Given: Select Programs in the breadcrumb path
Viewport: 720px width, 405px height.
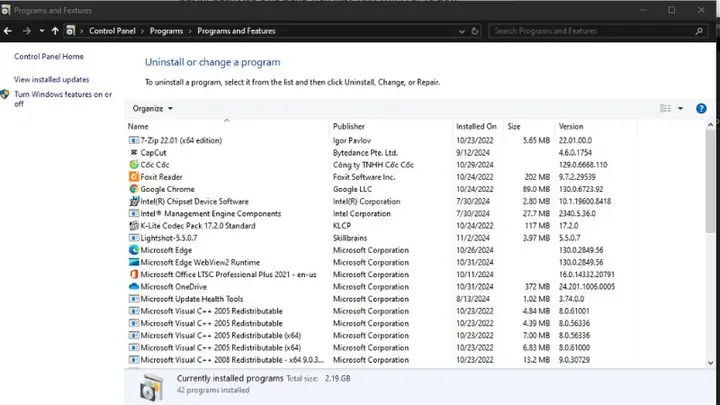Looking at the screenshot, I should 166,31.
